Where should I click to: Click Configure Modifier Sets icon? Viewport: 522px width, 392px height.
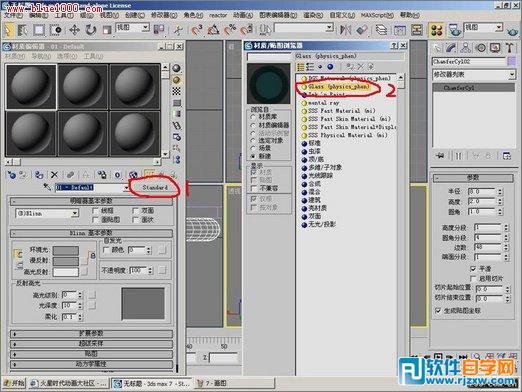pyautogui.click(x=507, y=156)
